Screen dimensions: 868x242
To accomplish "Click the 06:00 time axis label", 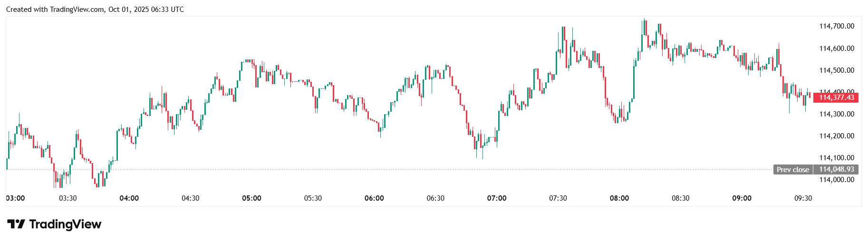I will 374,198.
